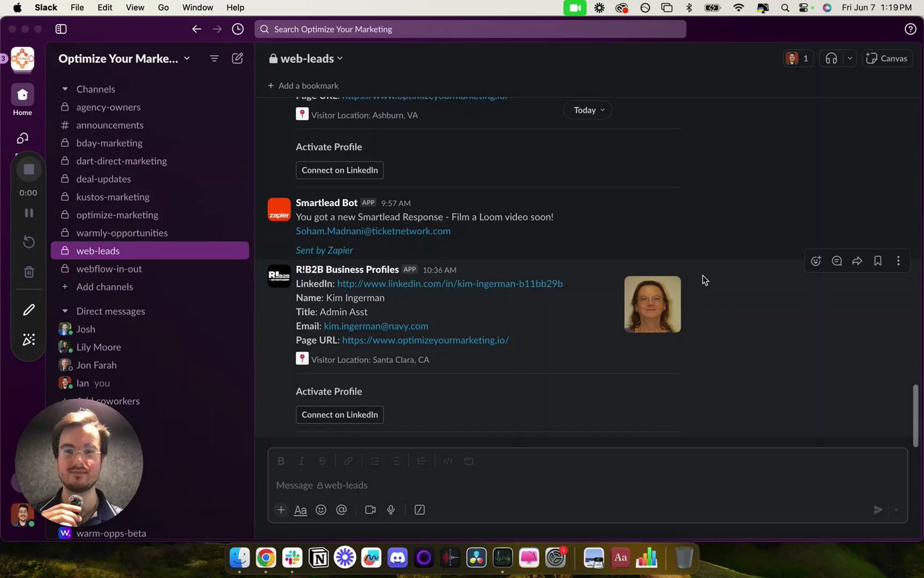Open Google Chrome from the Dock

tap(266, 557)
